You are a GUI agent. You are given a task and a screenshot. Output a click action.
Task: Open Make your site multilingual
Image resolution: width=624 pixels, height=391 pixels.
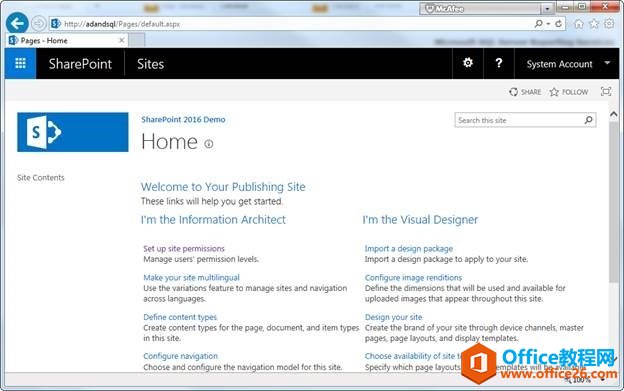coord(191,277)
